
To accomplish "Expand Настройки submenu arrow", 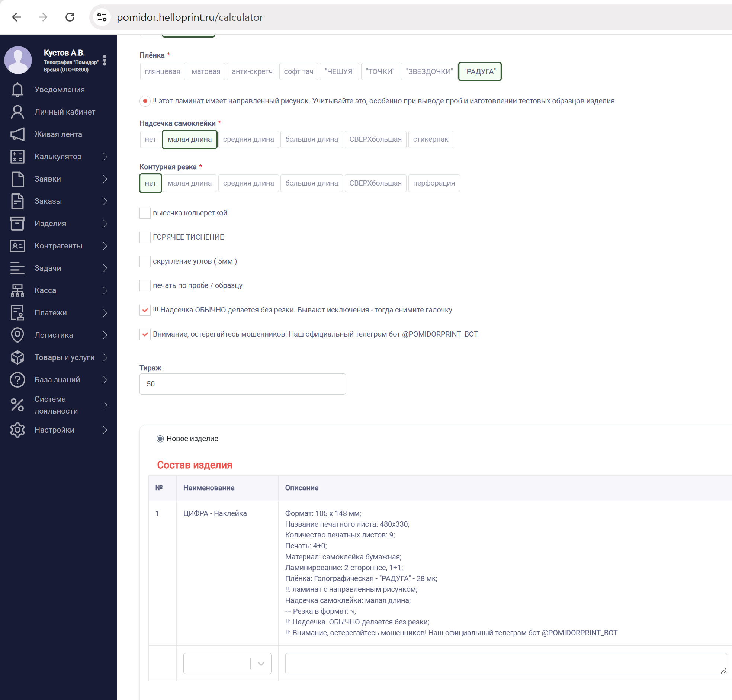I will pos(105,430).
